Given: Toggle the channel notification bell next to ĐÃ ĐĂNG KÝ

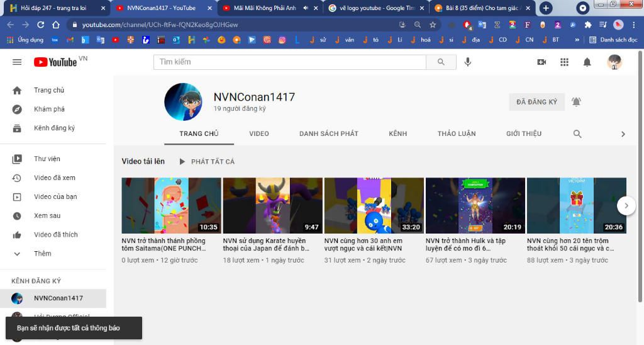Looking at the screenshot, I should point(576,101).
